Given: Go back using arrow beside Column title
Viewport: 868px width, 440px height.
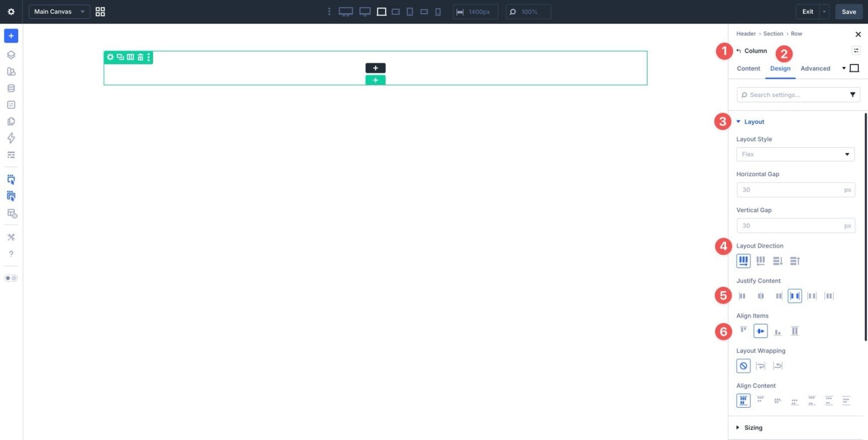Looking at the screenshot, I should click(x=739, y=51).
